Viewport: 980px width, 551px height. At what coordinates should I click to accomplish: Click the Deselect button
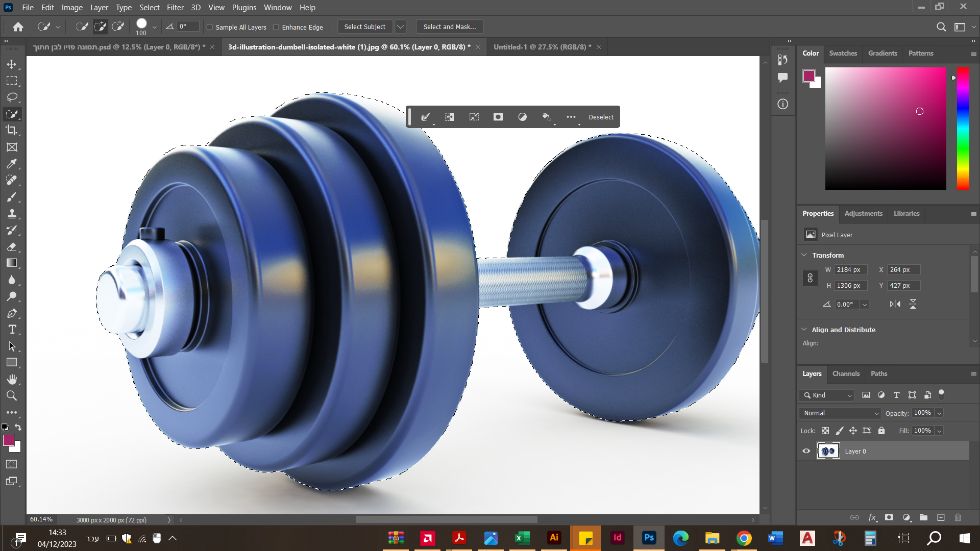(x=601, y=117)
